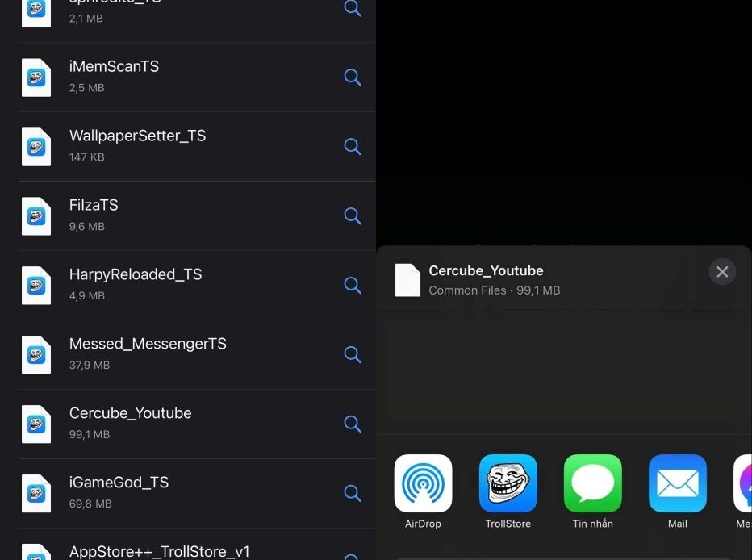Open file with TrollStore app
752x560 pixels.
pyautogui.click(x=508, y=483)
